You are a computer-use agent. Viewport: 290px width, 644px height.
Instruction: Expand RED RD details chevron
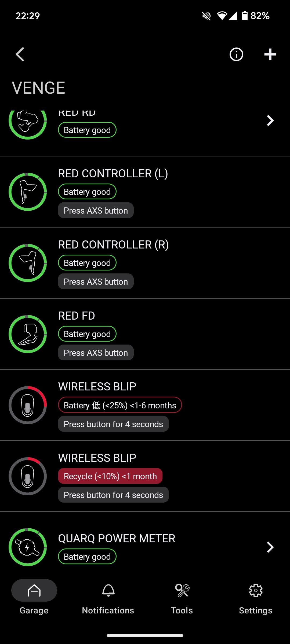pos(270,120)
